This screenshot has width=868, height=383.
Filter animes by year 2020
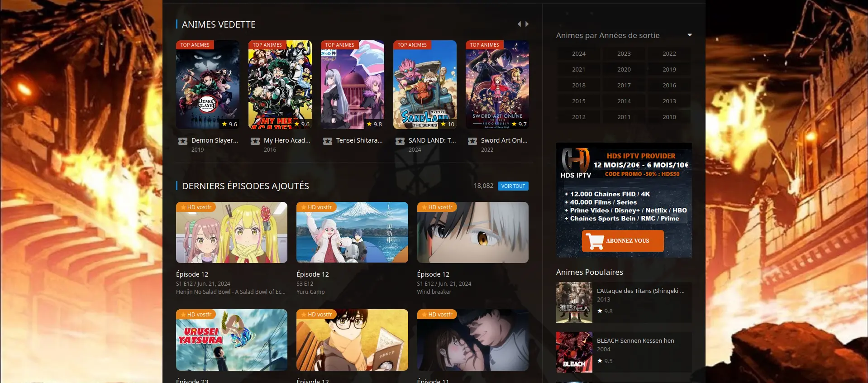[x=624, y=69]
